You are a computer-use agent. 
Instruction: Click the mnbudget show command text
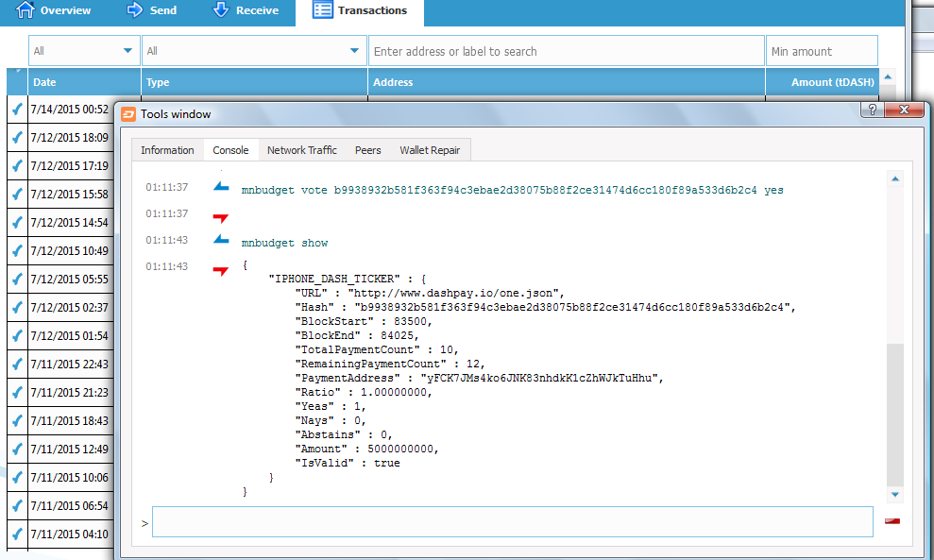(x=284, y=243)
